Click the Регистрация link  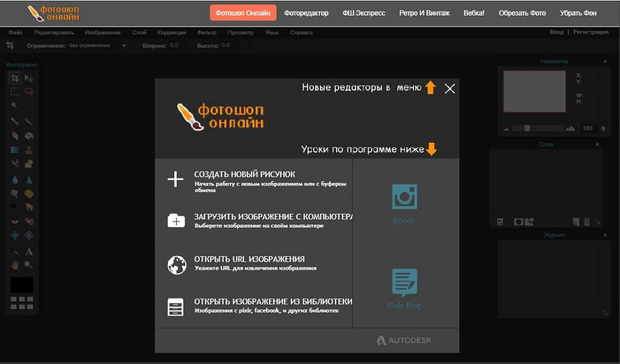pos(591,32)
